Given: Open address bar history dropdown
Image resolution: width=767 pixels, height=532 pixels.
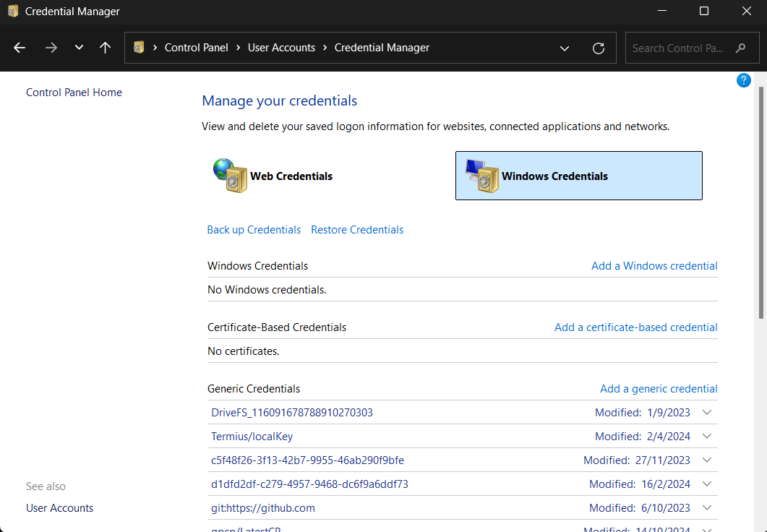Looking at the screenshot, I should pyautogui.click(x=565, y=48).
